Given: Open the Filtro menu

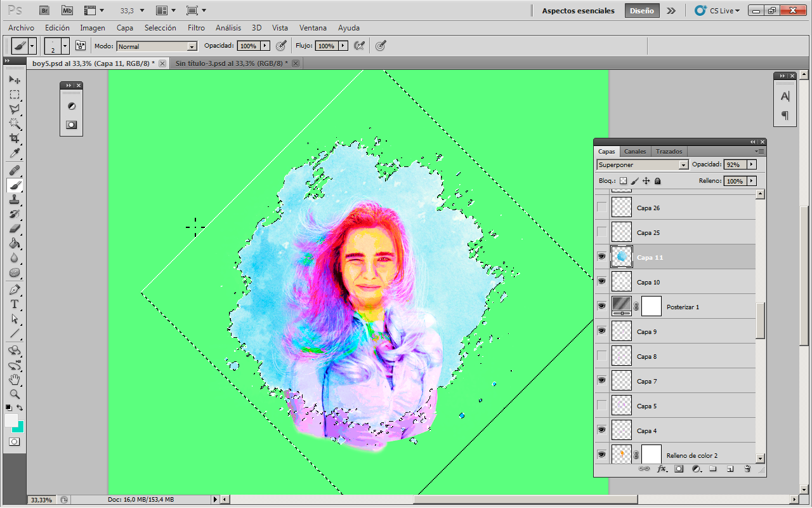Looking at the screenshot, I should tap(197, 28).
